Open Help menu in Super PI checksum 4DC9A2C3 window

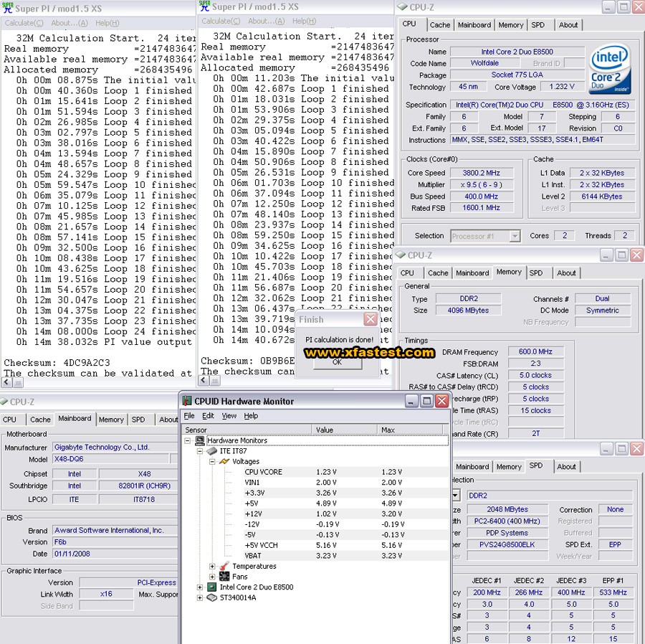pos(107,23)
